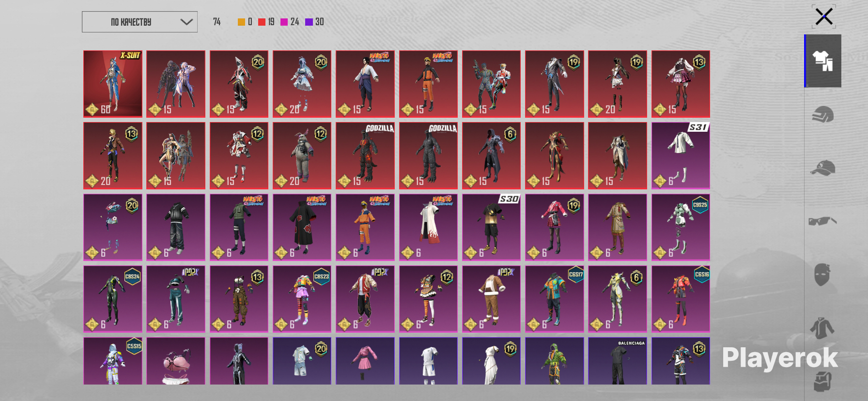Select the glowing red Godzilla suit
Image resolution: width=868 pixels, height=401 pixels.
coord(365,155)
